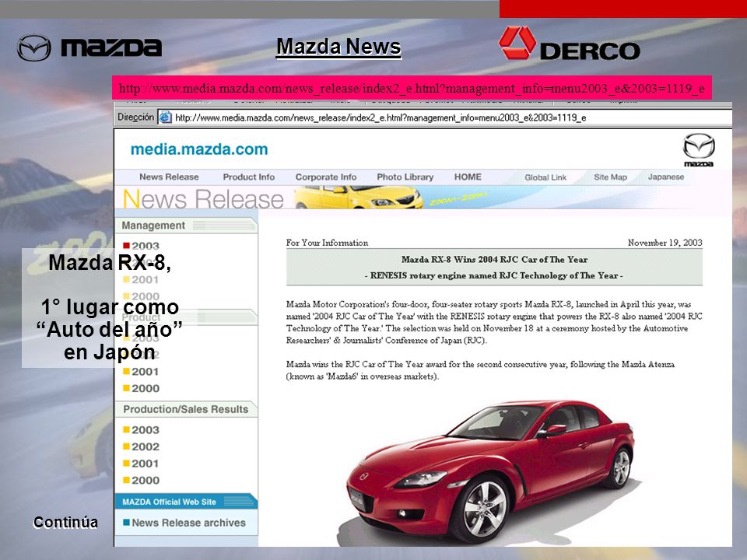Image resolution: width=747 pixels, height=560 pixels.
Task: Click the Continúa link on the slide
Action: (65, 523)
